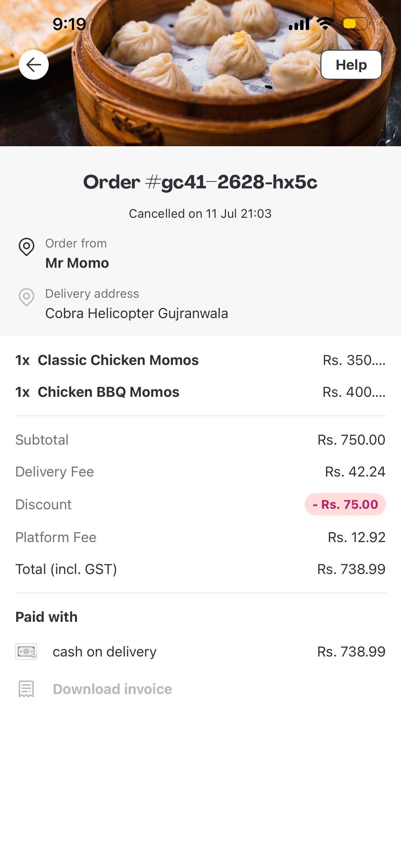401x868 pixels.
Task: Tap the invoice receipt icon
Action: click(x=26, y=689)
